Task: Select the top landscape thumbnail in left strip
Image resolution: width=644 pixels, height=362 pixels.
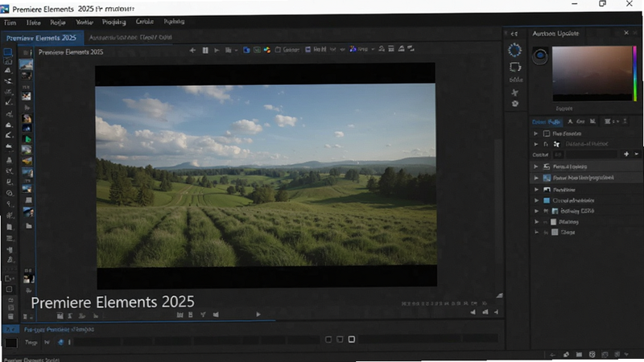Action: (x=27, y=64)
